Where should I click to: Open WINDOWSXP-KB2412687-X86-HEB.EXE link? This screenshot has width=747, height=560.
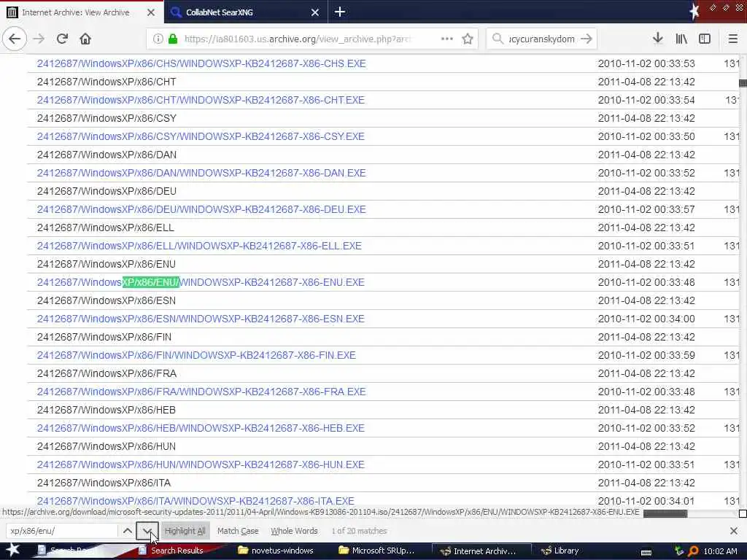coord(201,428)
